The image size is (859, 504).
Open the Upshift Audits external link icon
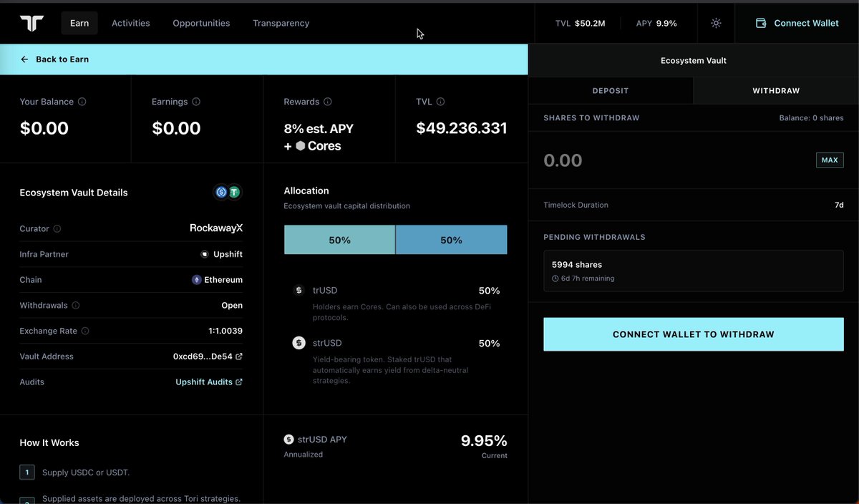point(239,382)
